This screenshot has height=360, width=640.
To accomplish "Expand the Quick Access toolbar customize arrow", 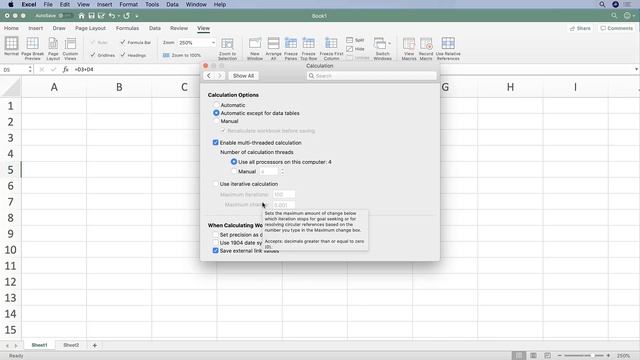I will 137,16.
